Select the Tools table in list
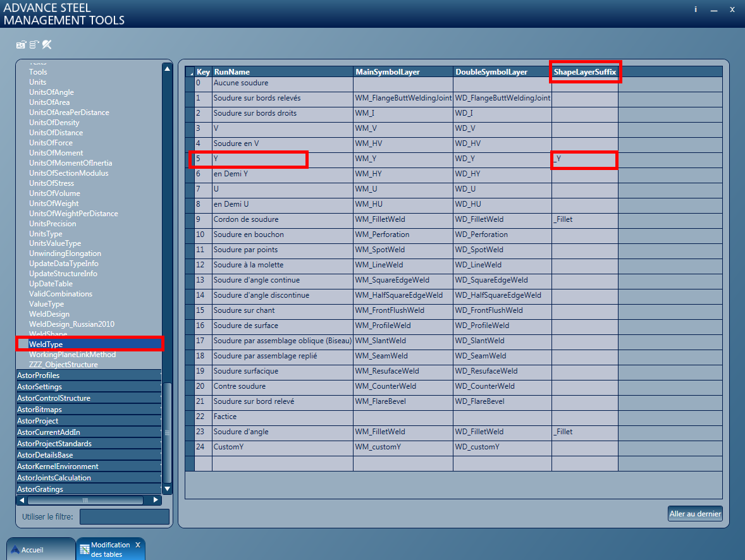The height and width of the screenshot is (560, 745). [38, 71]
